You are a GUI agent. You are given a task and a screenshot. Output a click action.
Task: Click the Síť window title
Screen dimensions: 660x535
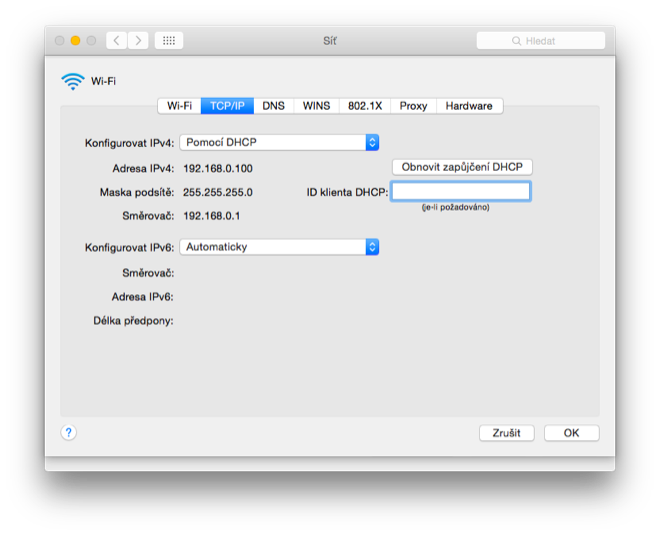pos(330,41)
